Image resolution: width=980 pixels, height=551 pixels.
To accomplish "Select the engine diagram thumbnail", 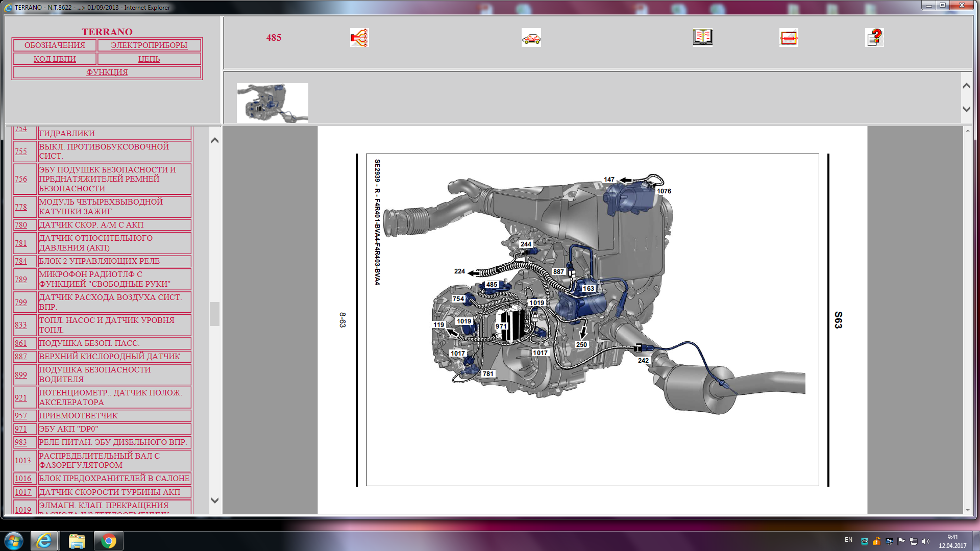I will coord(273,103).
